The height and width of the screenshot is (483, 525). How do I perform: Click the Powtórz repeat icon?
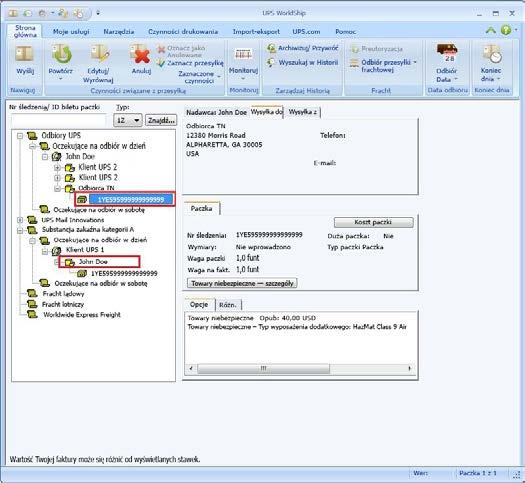point(61,54)
